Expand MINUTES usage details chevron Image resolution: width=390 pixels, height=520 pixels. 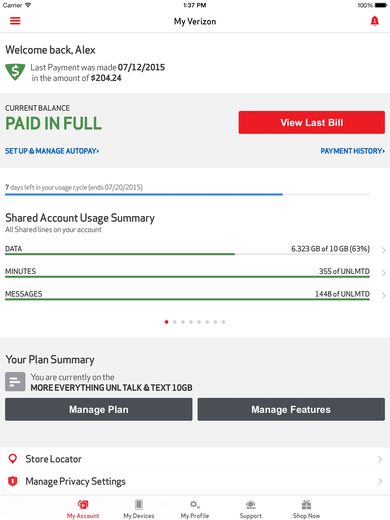(384, 273)
